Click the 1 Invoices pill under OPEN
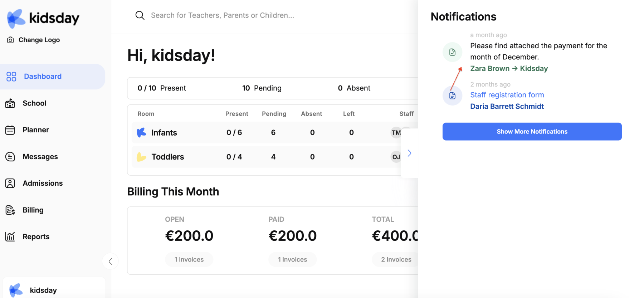The width and height of the screenshot is (644, 298). (x=189, y=259)
